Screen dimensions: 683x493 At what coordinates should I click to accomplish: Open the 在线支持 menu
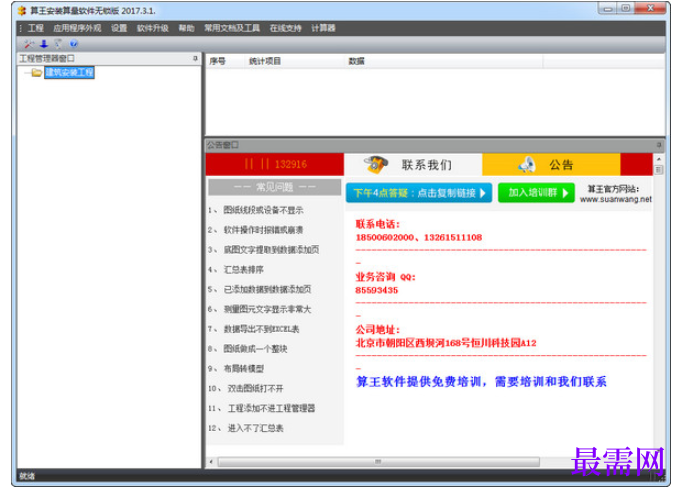285,28
